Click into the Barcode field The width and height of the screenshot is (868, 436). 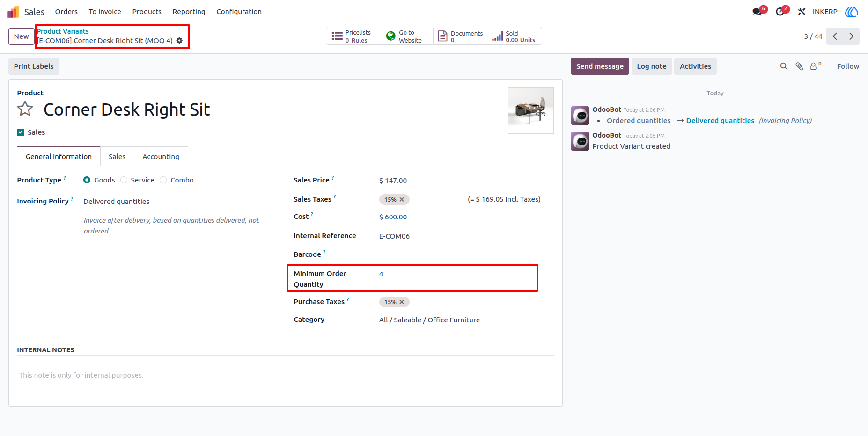pyautogui.click(x=466, y=254)
